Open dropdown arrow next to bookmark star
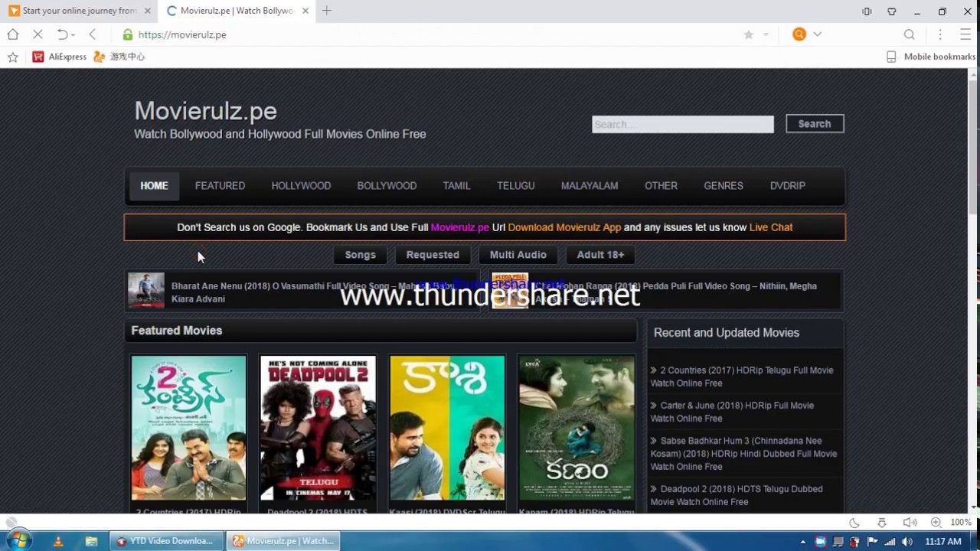 766,34
